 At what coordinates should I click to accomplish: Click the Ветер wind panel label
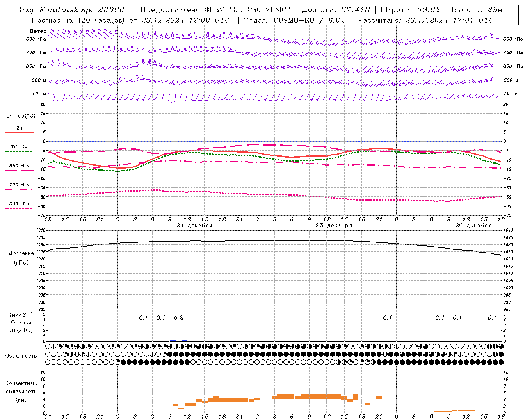click(38, 31)
